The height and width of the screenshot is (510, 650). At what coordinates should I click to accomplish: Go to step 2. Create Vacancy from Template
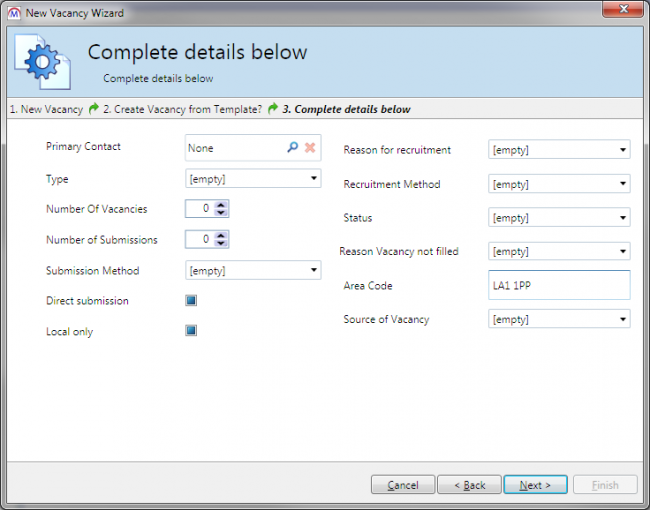point(182,109)
